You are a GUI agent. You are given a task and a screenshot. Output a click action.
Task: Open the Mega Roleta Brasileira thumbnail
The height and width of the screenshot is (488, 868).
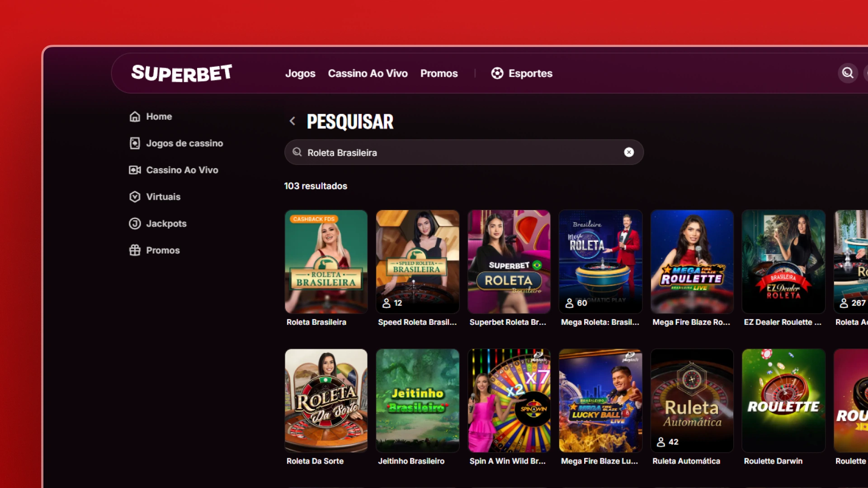click(x=600, y=262)
